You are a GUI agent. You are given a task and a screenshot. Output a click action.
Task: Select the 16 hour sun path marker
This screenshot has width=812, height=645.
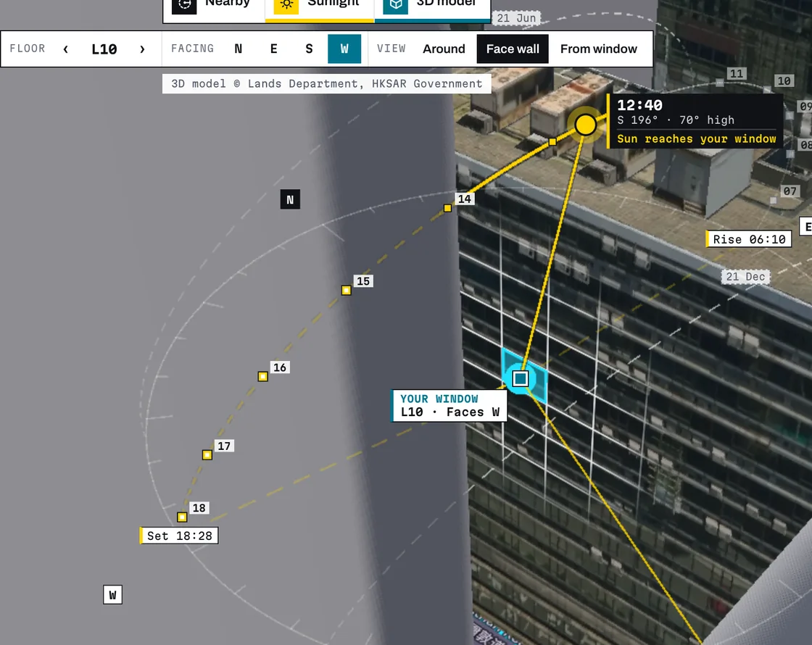[262, 376]
